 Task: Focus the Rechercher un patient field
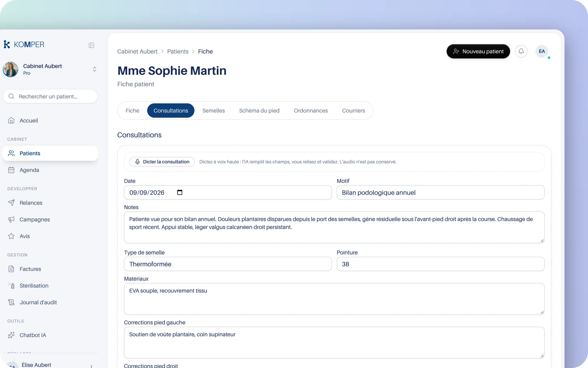pyautogui.click(x=50, y=96)
